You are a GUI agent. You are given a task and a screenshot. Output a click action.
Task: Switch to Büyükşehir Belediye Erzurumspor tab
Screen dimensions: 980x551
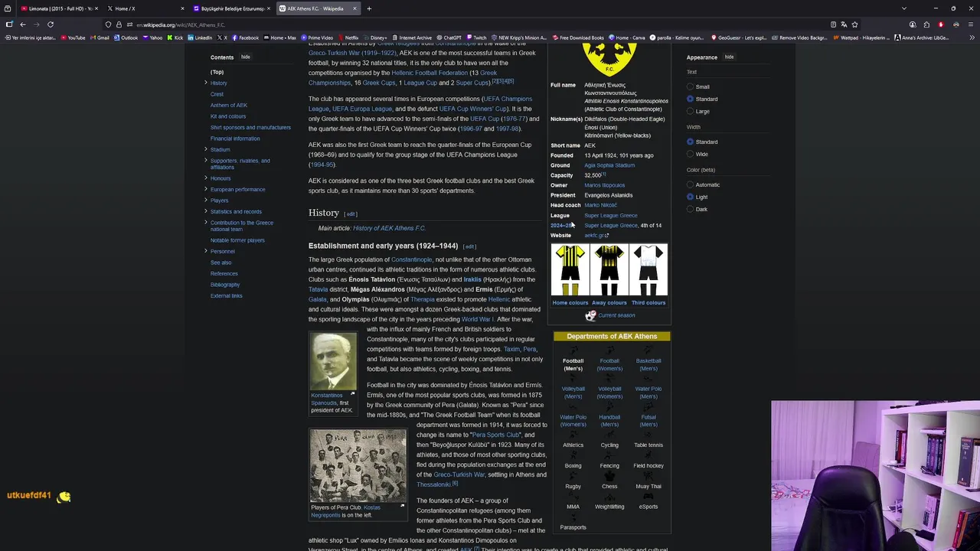[232, 8]
